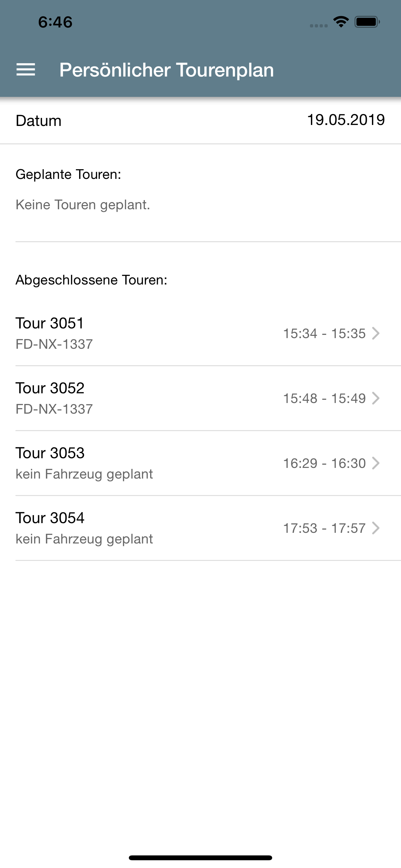Tap the Persönlicher Tourenplan title
Viewport: 401px width, 868px height.
[x=167, y=70]
